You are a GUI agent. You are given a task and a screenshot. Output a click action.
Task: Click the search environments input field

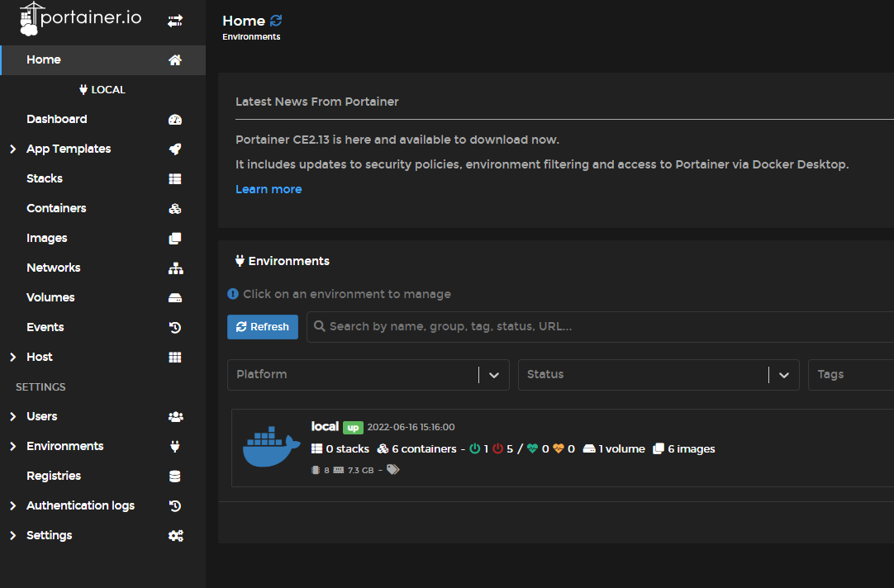tap(601, 327)
